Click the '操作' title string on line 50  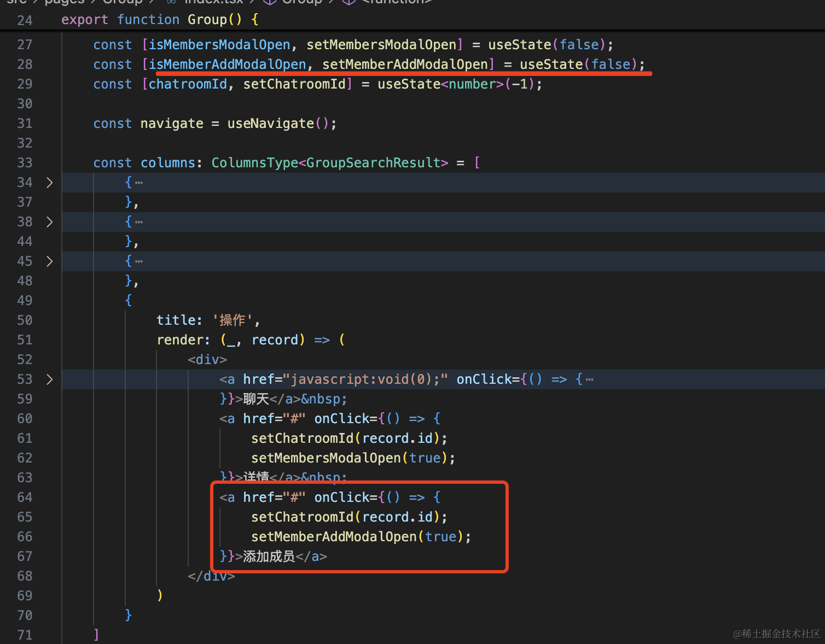[233, 320]
